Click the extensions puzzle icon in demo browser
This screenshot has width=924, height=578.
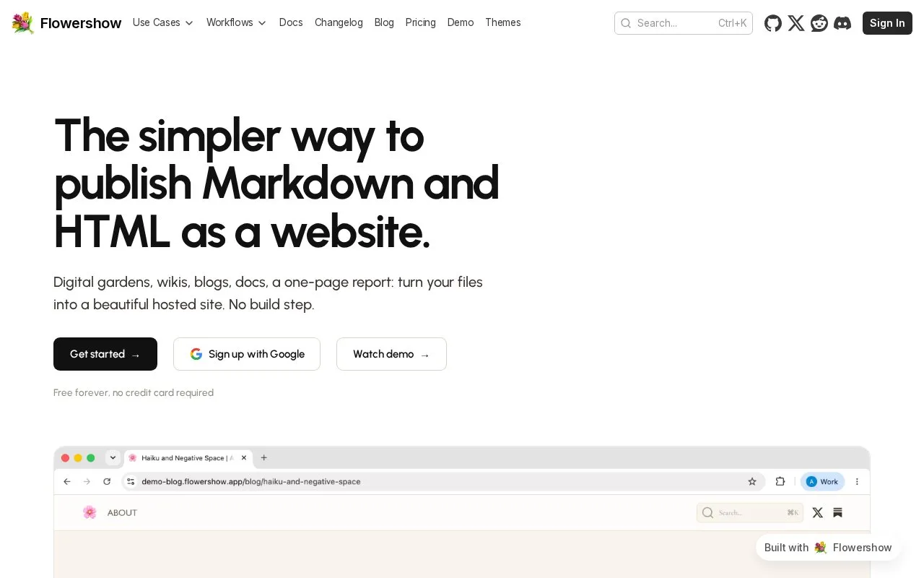click(x=780, y=481)
